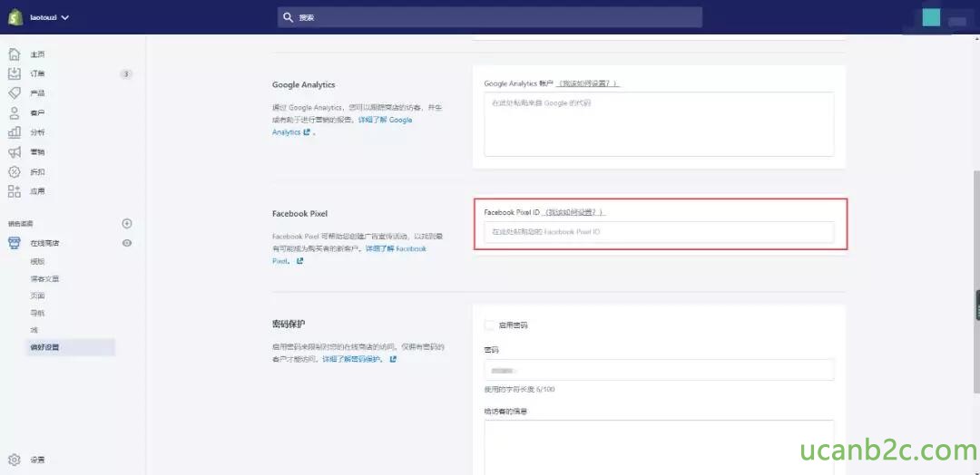
Task: Open the Apps (应用) grid icon
Action: tap(14, 191)
